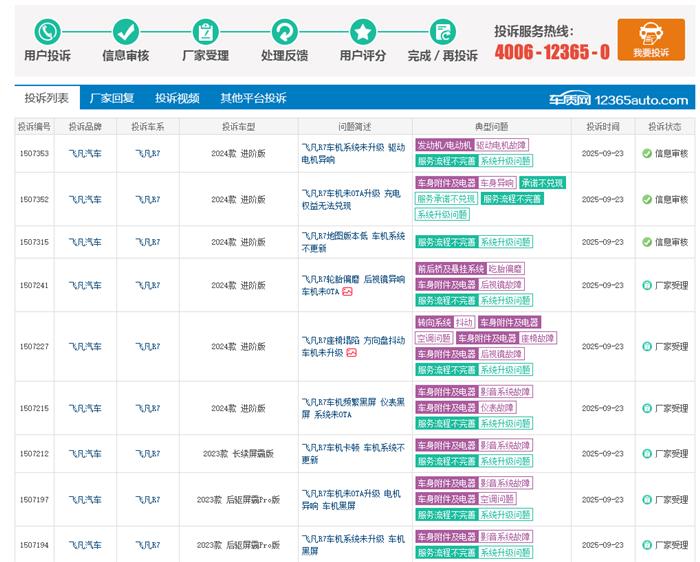700x562 pixels.
Task: Open the 其他平台投诉 tab
Action: [x=253, y=98]
